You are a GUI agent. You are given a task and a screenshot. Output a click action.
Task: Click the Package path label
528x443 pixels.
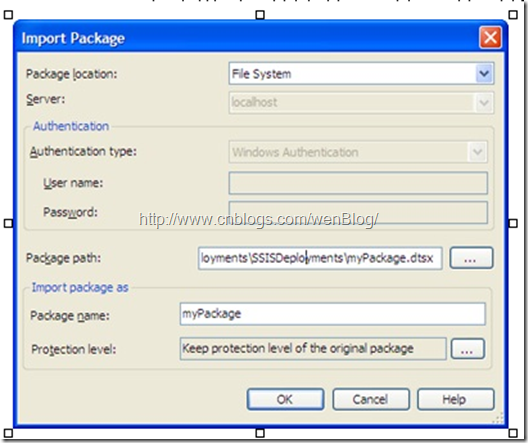click(63, 259)
